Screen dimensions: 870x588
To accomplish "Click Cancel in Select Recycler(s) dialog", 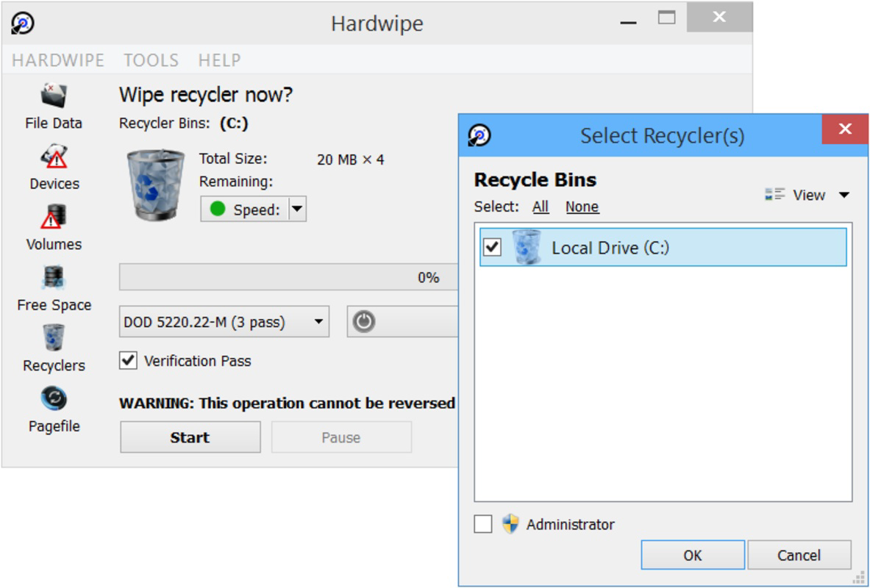I will coord(799,555).
